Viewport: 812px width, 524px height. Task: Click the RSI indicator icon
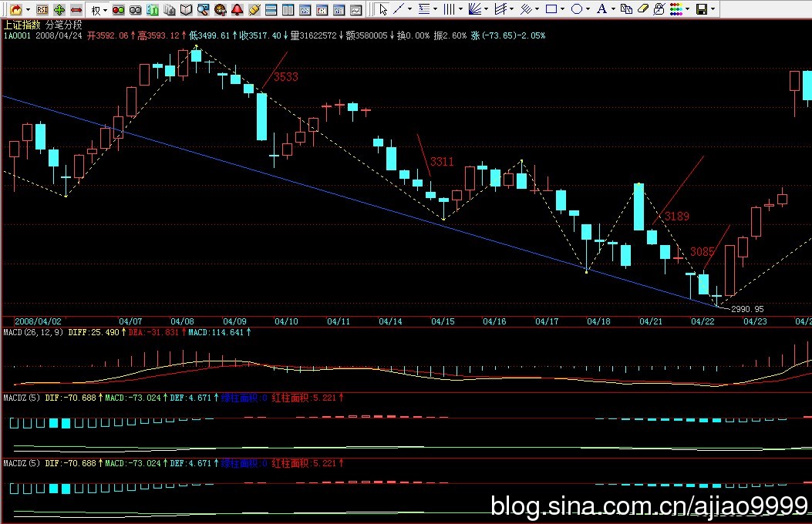click(42, 9)
